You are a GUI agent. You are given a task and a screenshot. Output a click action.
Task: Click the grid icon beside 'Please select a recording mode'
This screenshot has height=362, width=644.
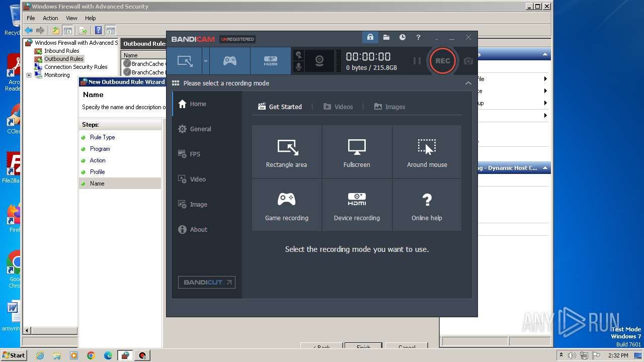click(x=176, y=83)
